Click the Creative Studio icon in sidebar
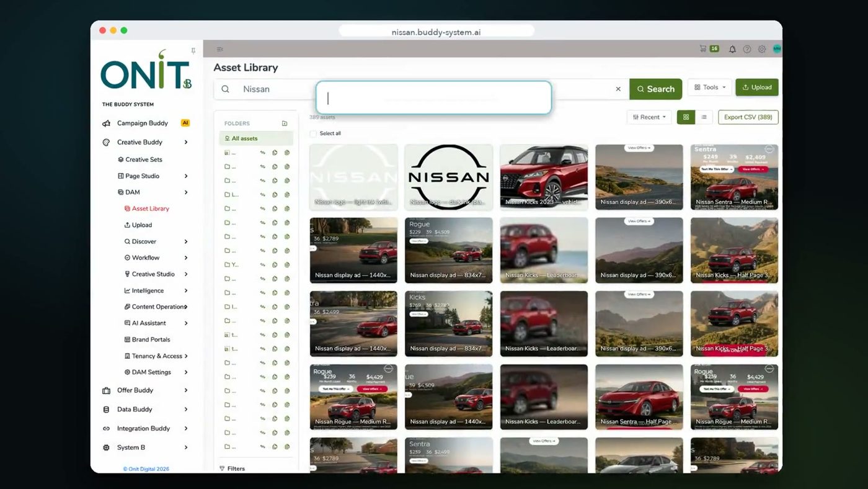Image resolution: width=868 pixels, height=489 pixels. tap(127, 274)
